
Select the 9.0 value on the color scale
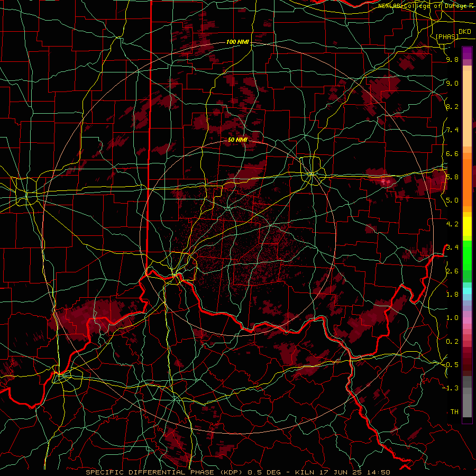pyautogui.click(x=452, y=83)
